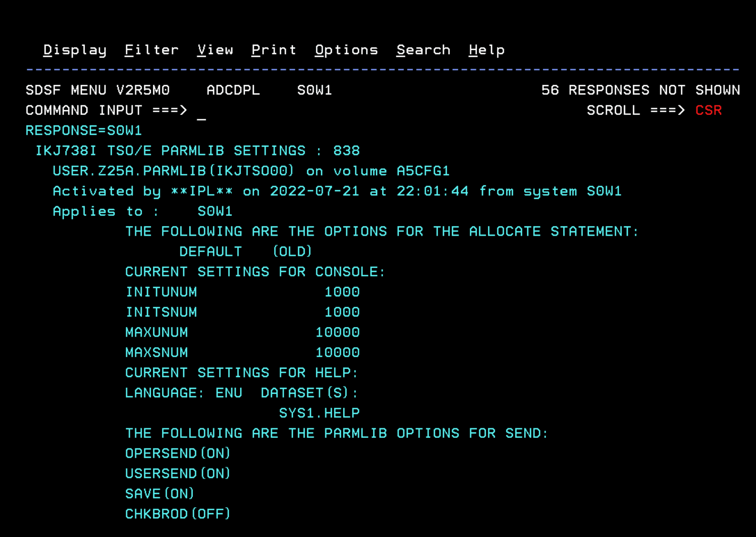Open the Display menu
756x537 pixels.
(x=74, y=49)
